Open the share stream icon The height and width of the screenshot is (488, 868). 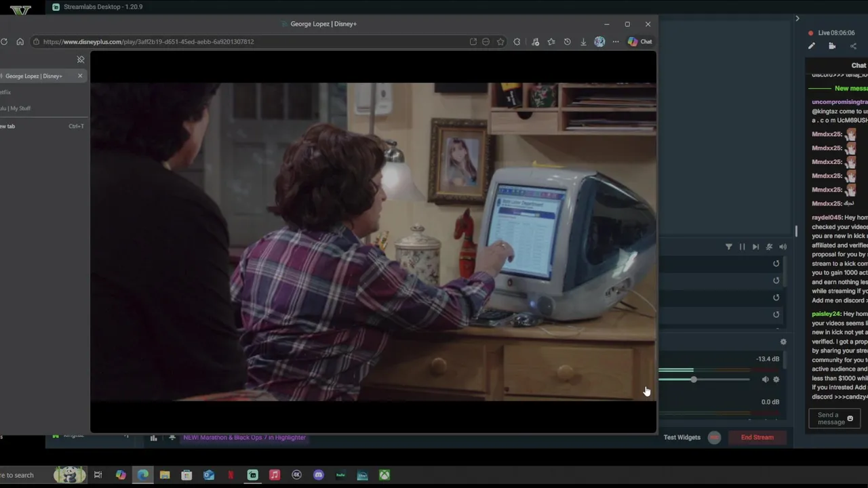[x=853, y=46]
